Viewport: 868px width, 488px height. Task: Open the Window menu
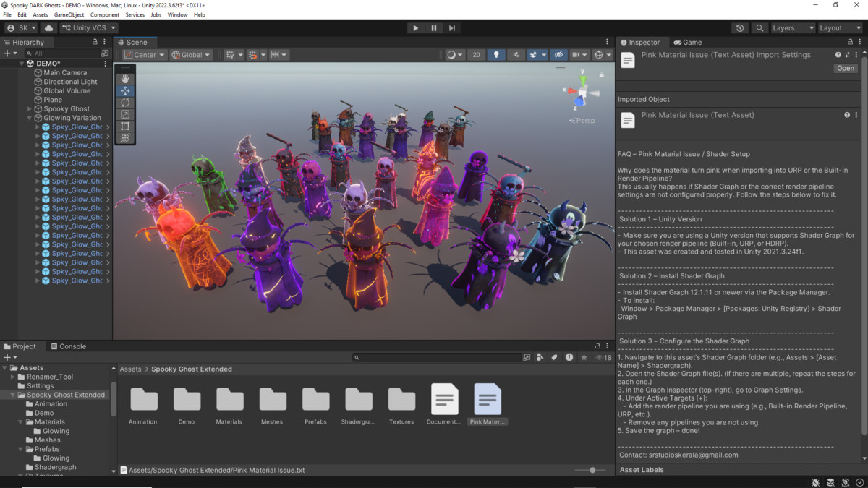tap(177, 14)
